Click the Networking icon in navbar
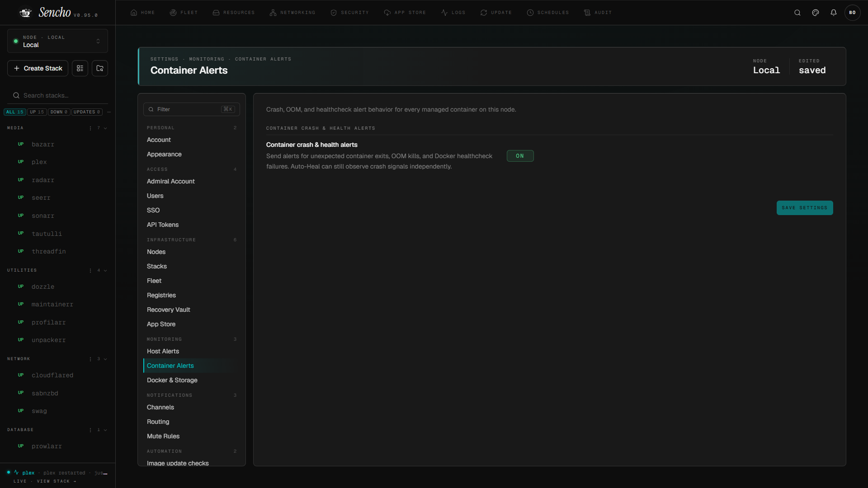 coord(273,13)
